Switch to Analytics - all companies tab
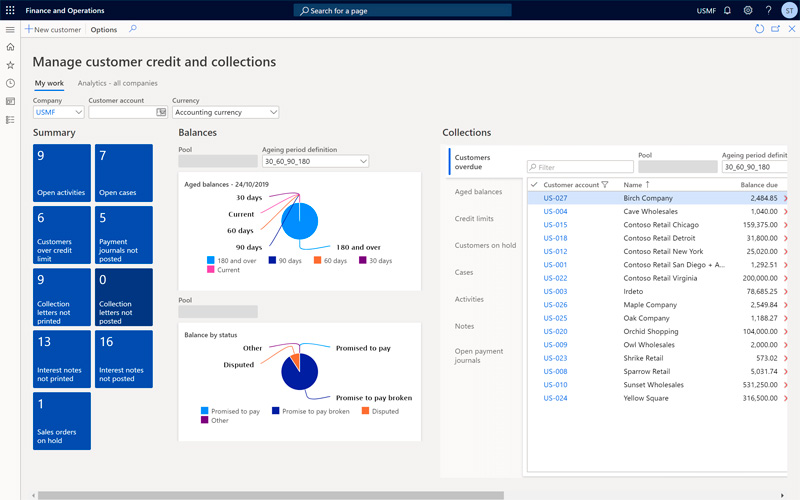Image resolution: width=800 pixels, height=500 pixels. pyautogui.click(x=117, y=83)
